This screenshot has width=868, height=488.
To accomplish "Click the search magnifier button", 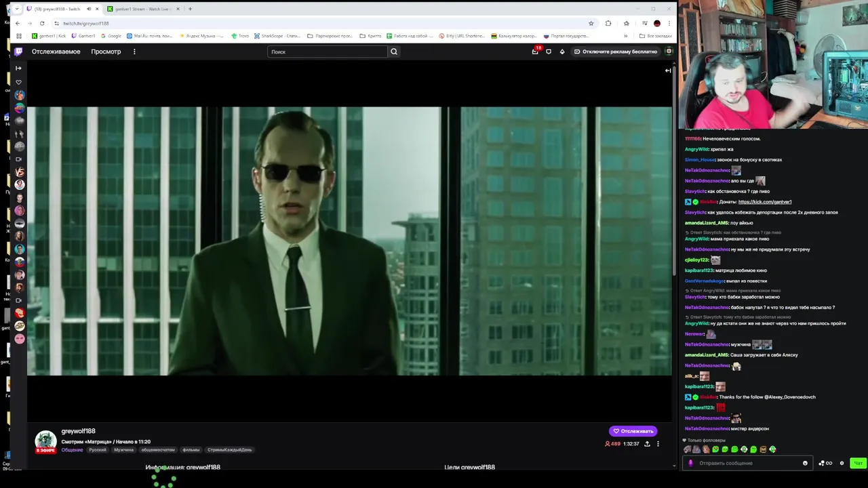I will pyautogui.click(x=394, y=52).
